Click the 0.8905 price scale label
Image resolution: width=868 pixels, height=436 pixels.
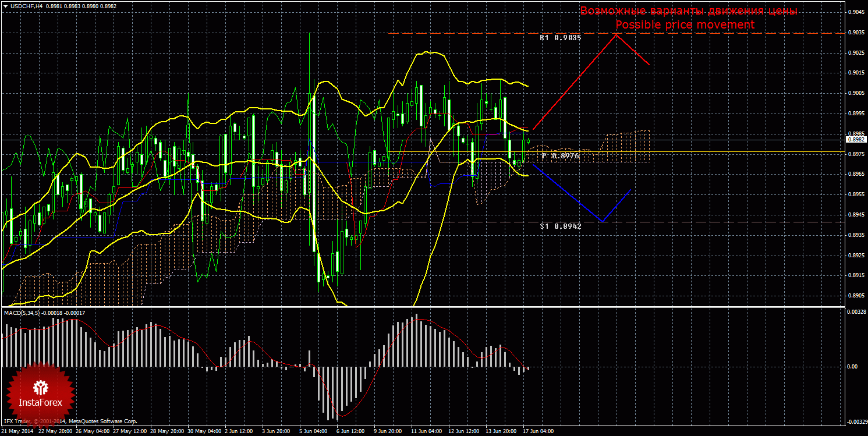tap(855, 296)
